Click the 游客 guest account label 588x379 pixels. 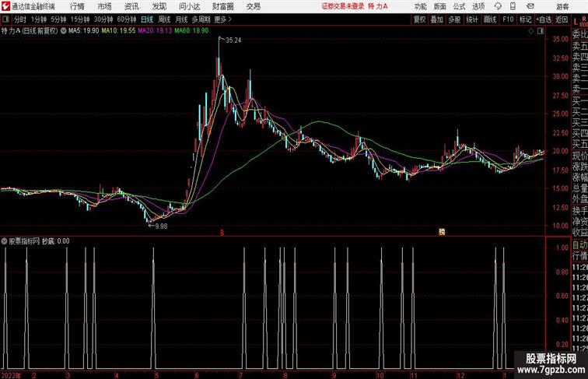[562, 6]
